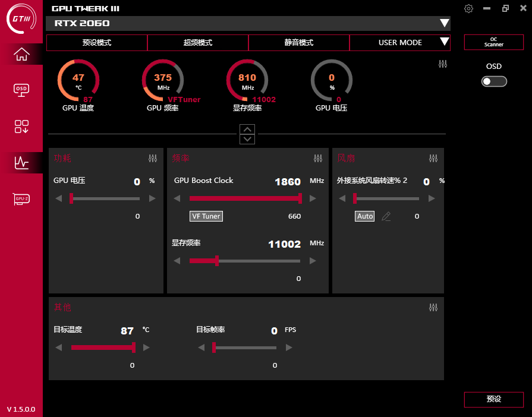Expand gauges with down chevron

[x=247, y=139]
